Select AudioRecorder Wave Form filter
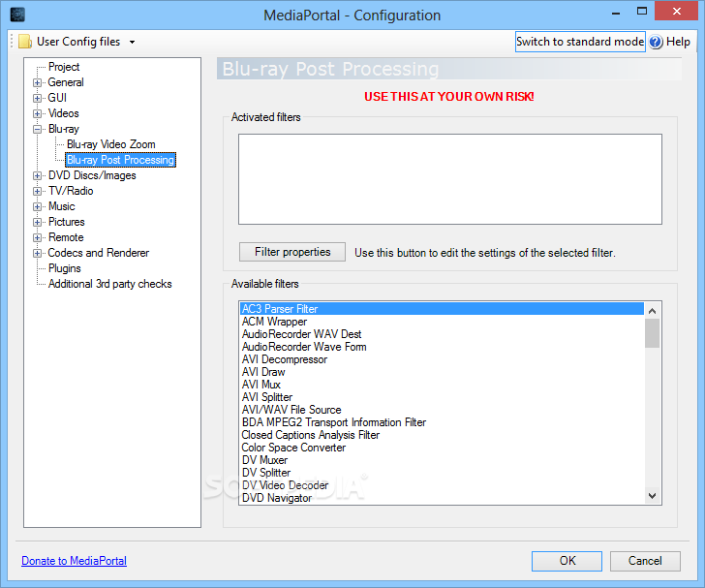Viewport: 705px width, 588px height. [x=442, y=347]
